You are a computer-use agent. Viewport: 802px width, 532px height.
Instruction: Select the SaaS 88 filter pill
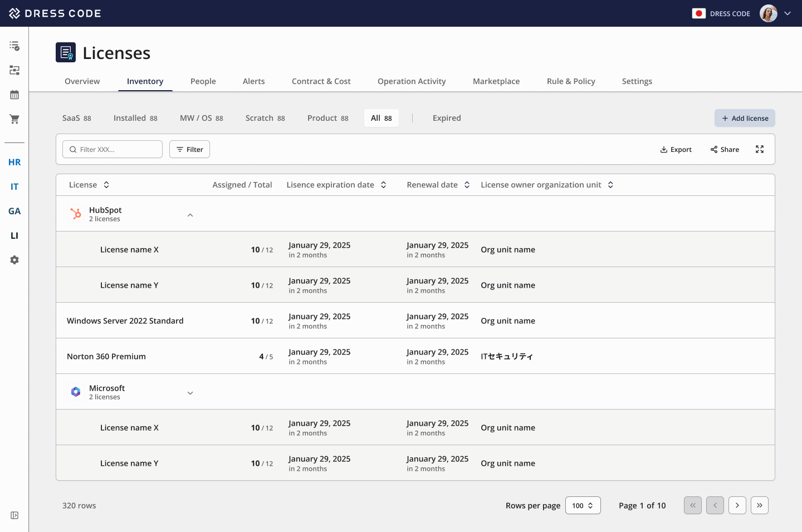coord(76,117)
